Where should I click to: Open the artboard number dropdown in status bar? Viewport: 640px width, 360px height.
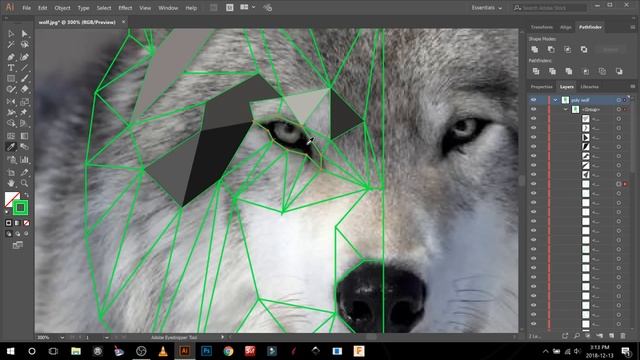107,338
